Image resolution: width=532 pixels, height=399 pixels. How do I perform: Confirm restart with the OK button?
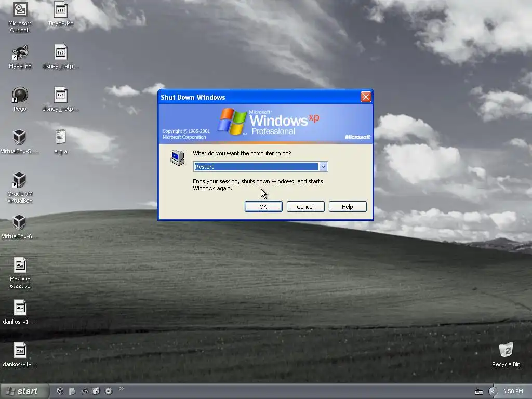pos(263,207)
